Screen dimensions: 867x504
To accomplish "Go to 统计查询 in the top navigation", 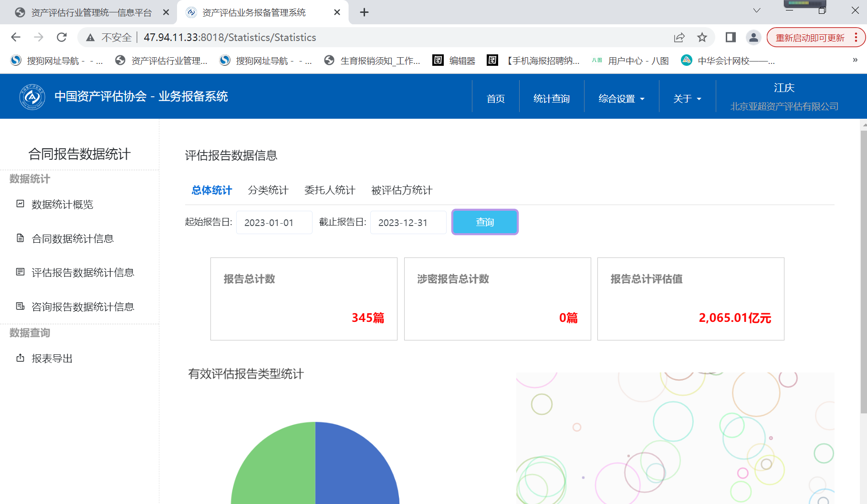I will [x=552, y=99].
